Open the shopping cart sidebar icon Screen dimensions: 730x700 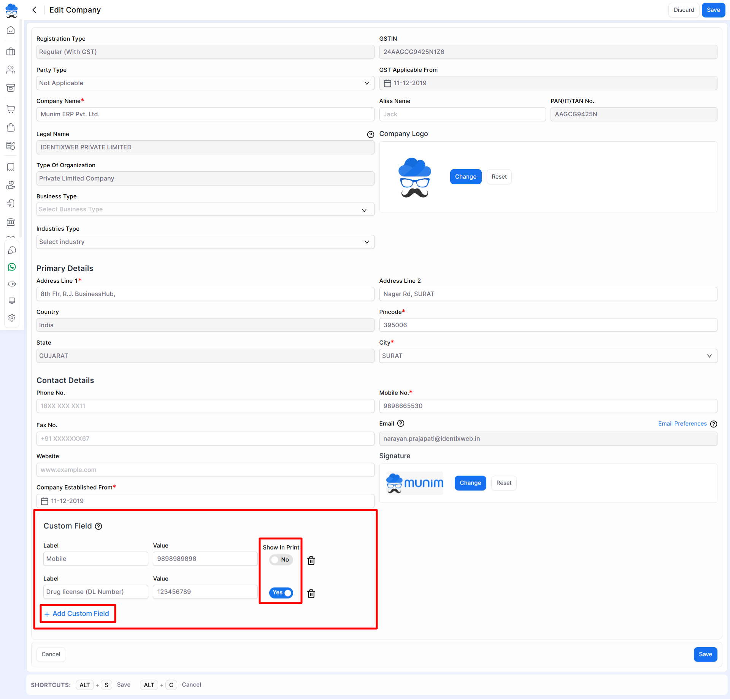pyautogui.click(x=11, y=109)
